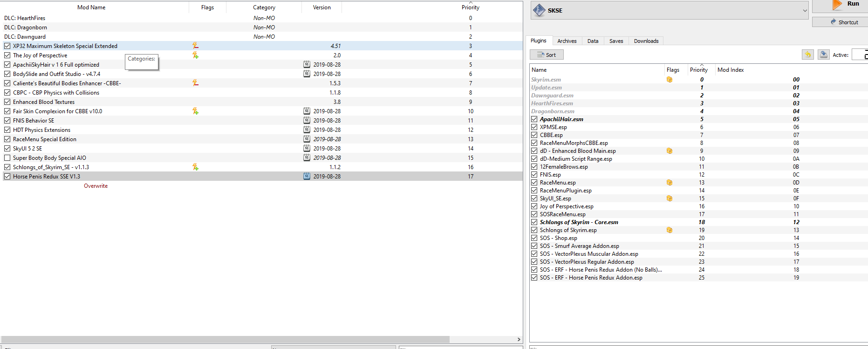Click the Shortcut button
The image size is (868, 349).
coord(840,22)
